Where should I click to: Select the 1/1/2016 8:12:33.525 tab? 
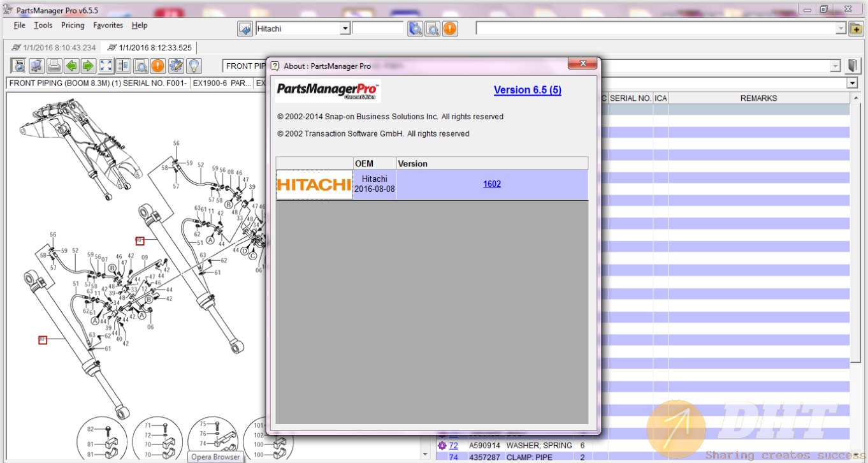coord(150,48)
